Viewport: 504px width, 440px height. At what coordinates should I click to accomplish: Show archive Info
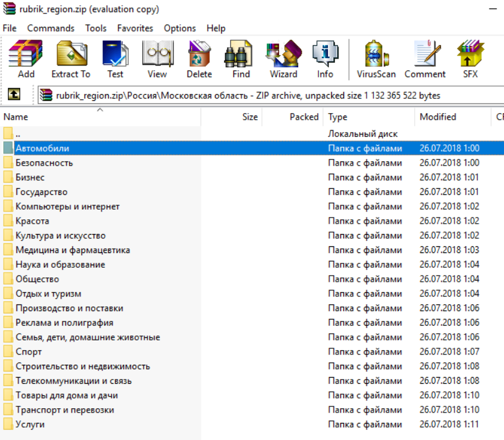point(325,59)
